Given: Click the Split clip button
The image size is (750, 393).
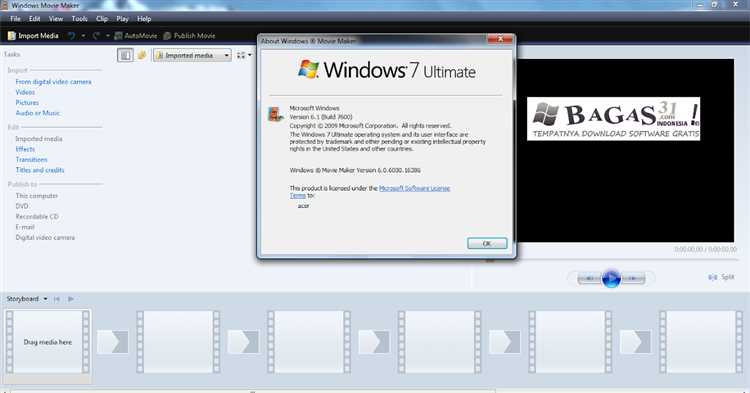Looking at the screenshot, I should (721, 277).
